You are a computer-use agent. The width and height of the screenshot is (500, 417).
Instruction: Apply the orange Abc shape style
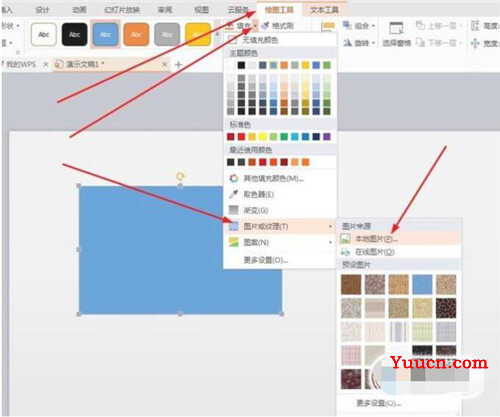coord(136,34)
